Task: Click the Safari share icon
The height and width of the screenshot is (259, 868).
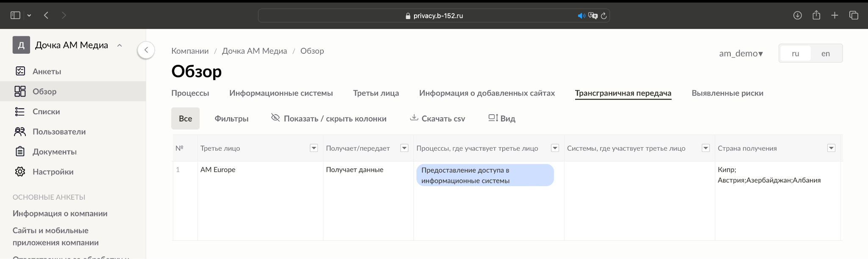Action: [816, 16]
